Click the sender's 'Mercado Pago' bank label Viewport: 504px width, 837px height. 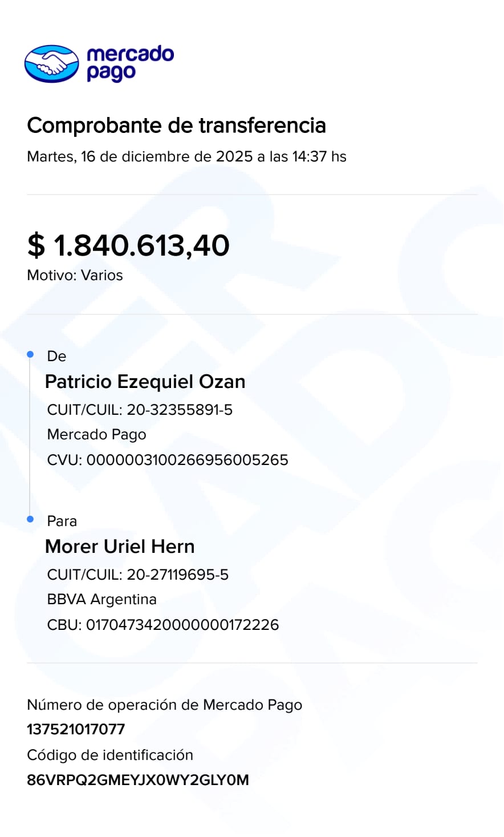click(96, 435)
